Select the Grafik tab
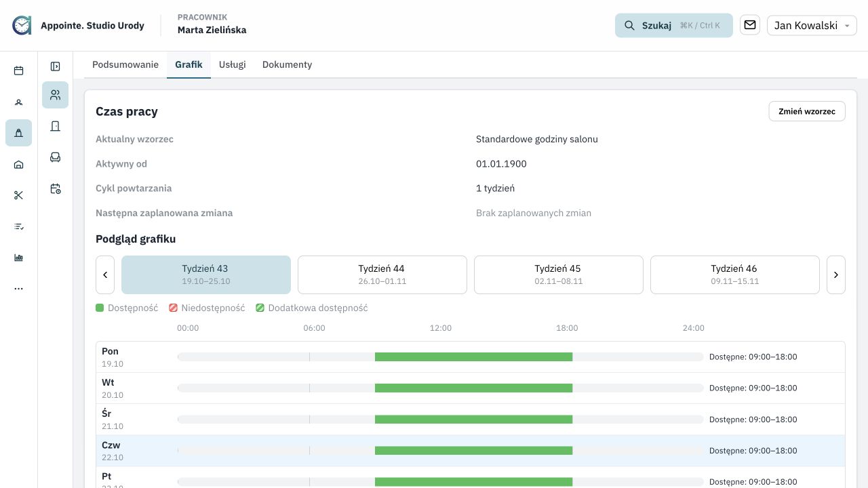The height and width of the screenshot is (488, 868). [189, 64]
